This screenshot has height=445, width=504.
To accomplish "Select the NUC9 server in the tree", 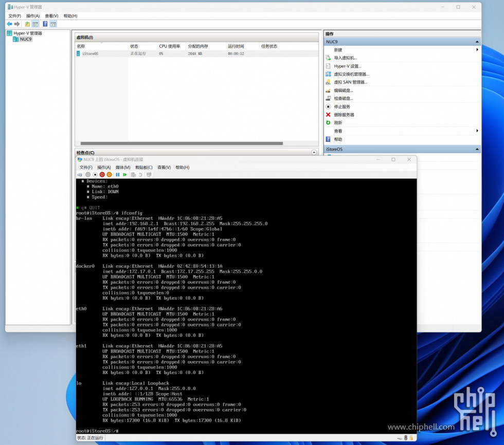I will point(26,39).
